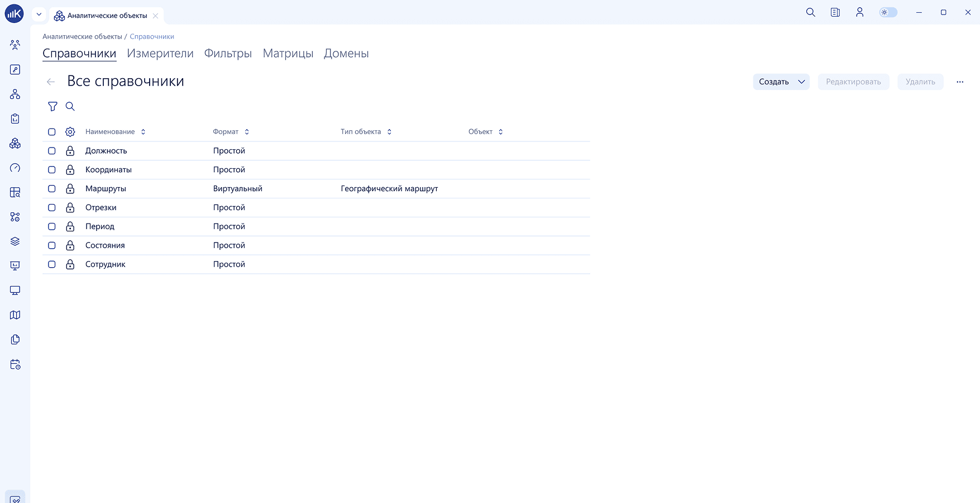Check the Маршруты row checkbox

click(x=52, y=189)
